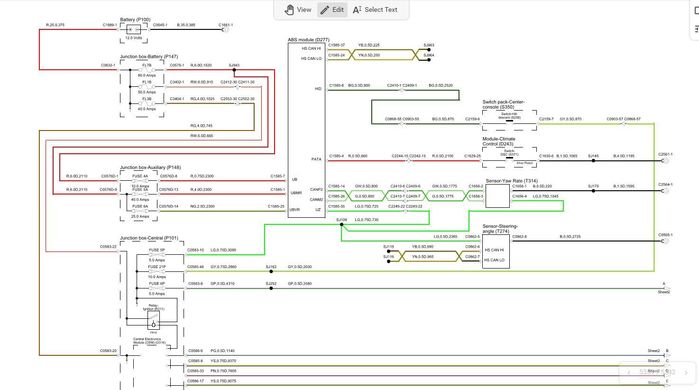The height and width of the screenshot is (390, 699).
Task: Go to next page using right chevron
Action: tap(686, 372)
